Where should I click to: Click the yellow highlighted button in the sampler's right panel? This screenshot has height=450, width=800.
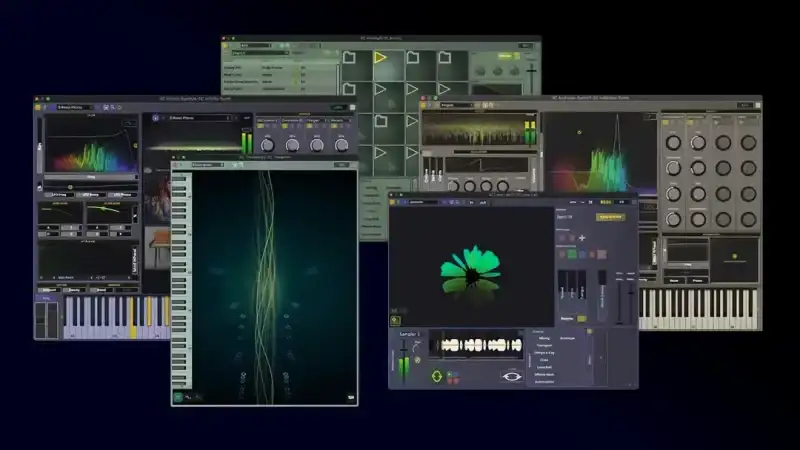611,217
